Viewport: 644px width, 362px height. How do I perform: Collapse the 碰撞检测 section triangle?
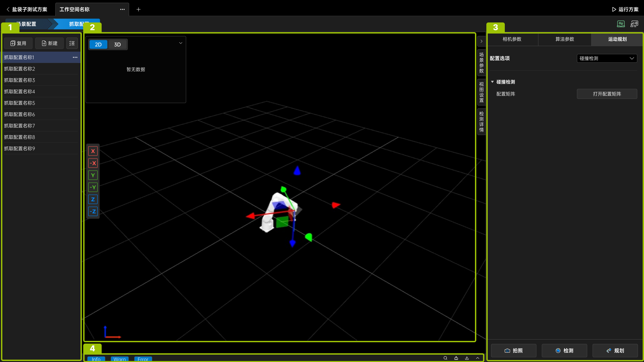click(492, 82)
